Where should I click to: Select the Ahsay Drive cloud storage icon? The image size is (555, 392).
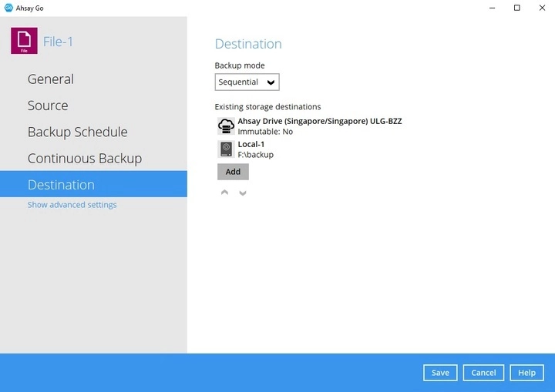click(226, 126)
